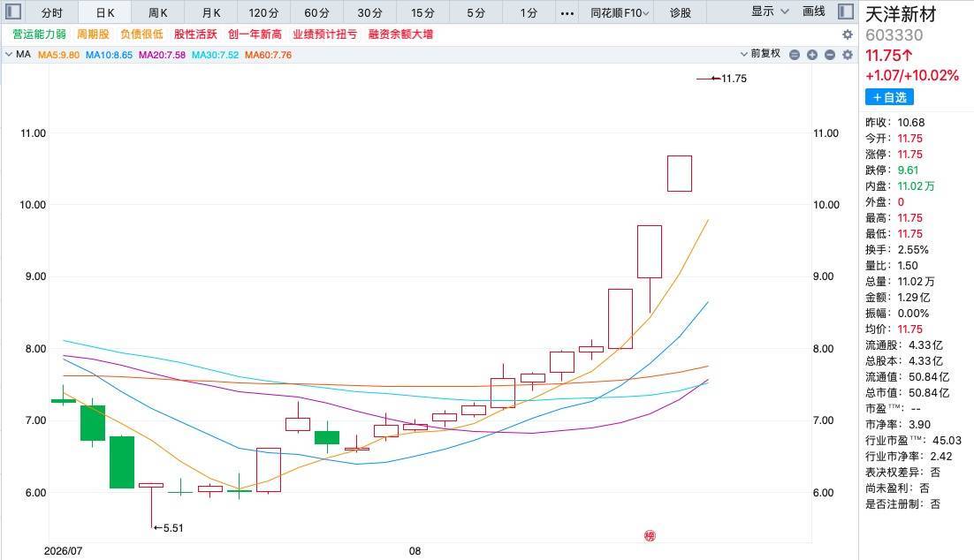Screen dimensions: 974x560
Task: Select the 日K daily chart tab
Action: (105, 13)
